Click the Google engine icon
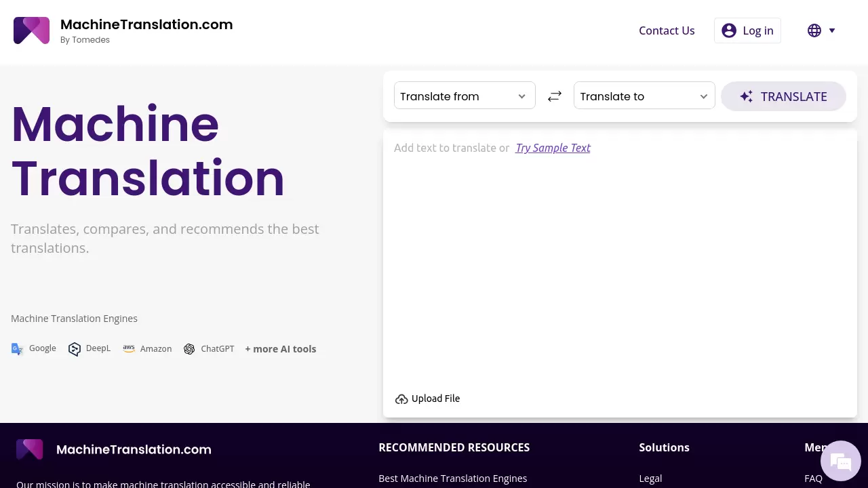The width and height of the screenshot is (868, 488). (18, 349)
